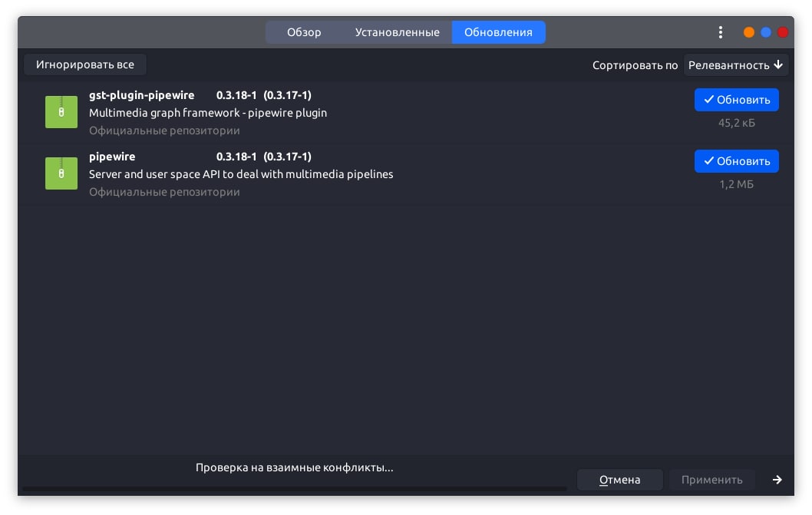Switch to the Обзор tab

(x=304, y=32)
